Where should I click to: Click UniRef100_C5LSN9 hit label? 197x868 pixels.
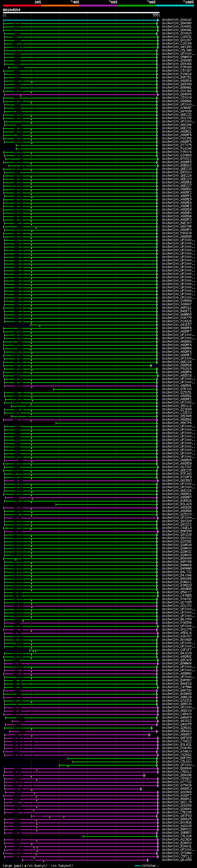point(177,50)
